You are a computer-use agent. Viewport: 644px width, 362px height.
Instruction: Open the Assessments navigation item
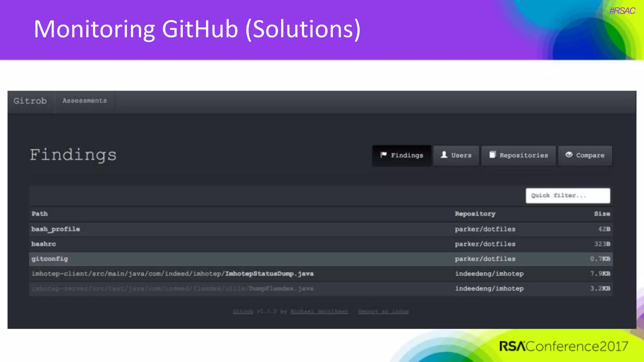pyautogui.click(x=85, y=101)
